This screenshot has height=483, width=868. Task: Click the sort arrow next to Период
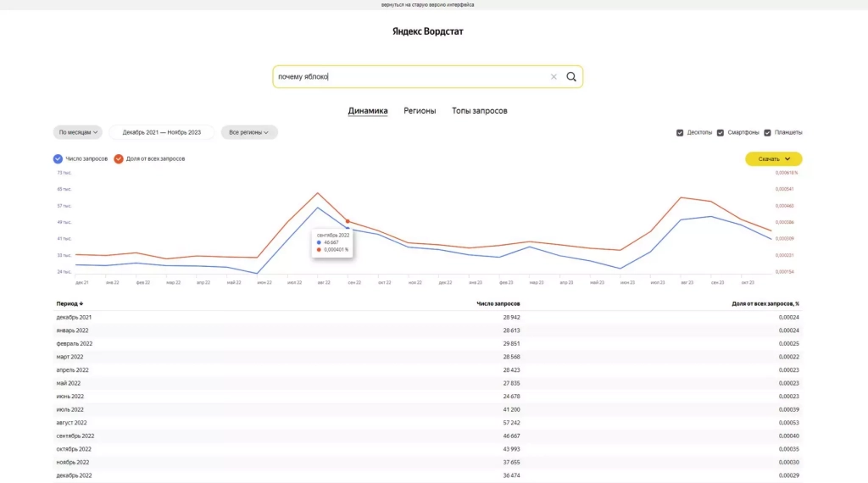click(x=81, y=303)
